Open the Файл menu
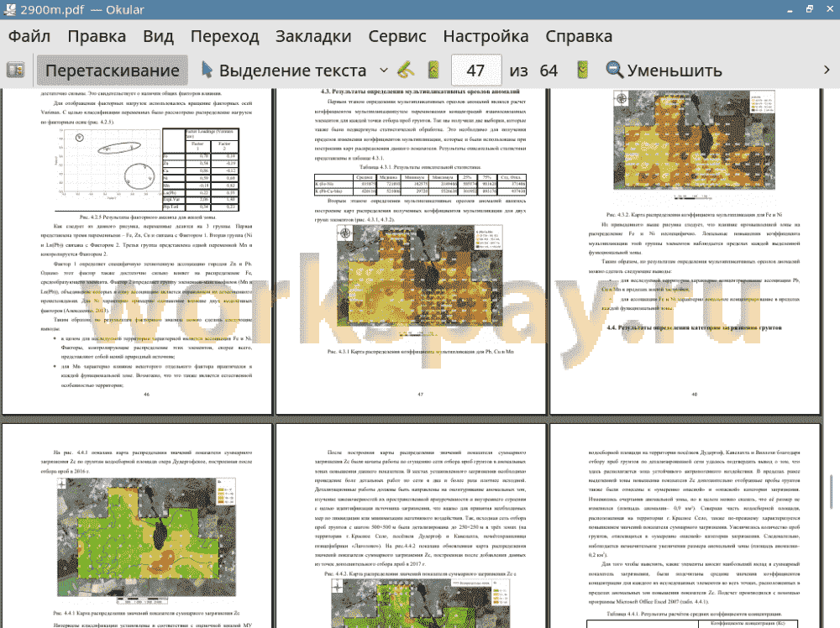Viewport: 840px width, 628px height. [29, 36]
